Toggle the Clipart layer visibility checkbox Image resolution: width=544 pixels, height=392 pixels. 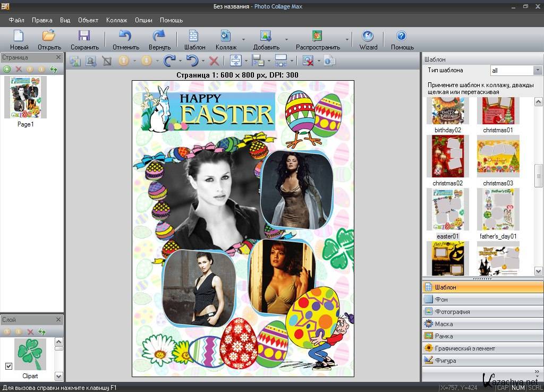coord(8,366)
